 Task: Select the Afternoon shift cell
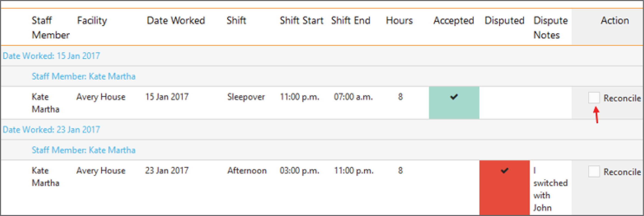pos(247,171)
